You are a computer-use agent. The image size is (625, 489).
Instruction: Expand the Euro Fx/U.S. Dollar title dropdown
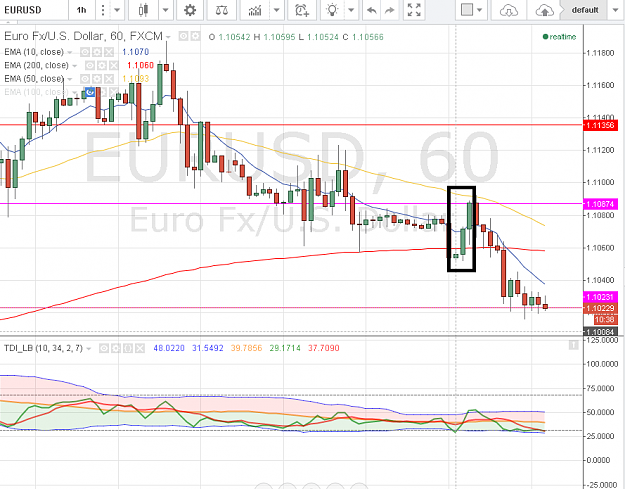[168, 37]
